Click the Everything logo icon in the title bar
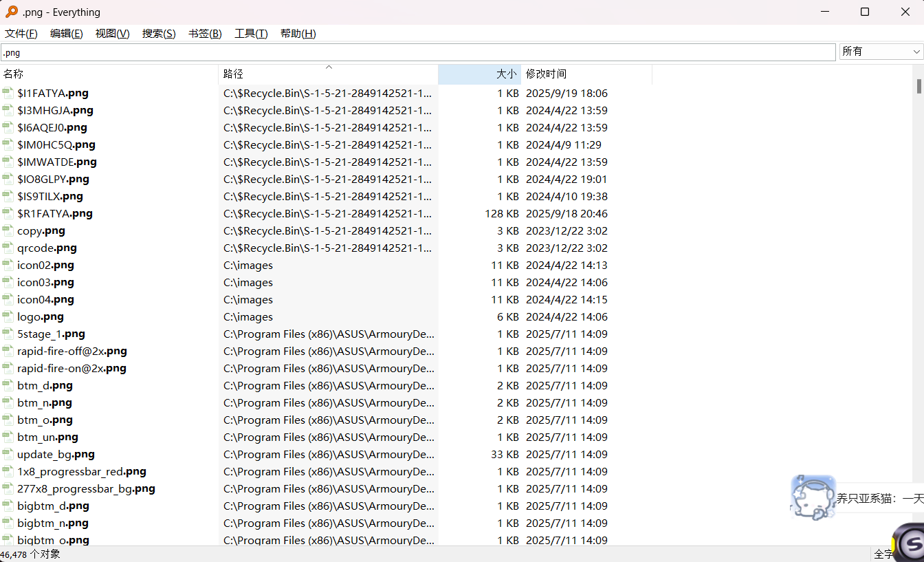 [x=12, y=12]
